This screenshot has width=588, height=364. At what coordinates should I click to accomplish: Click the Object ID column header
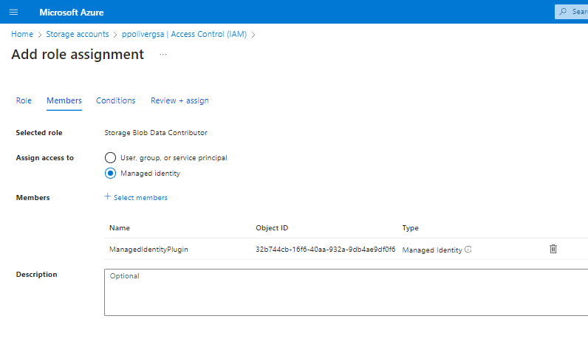click(x=272, y=228)
